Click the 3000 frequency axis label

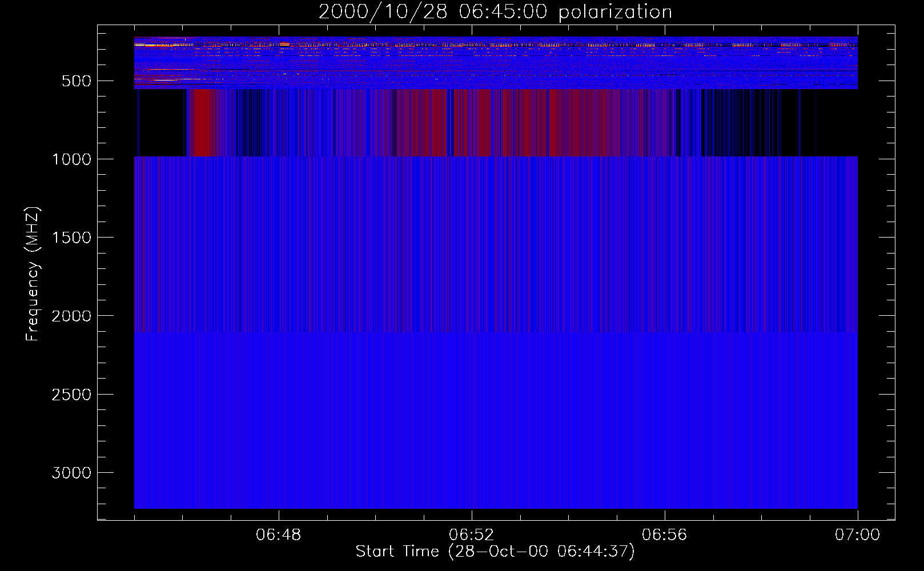tap(71, 473)
